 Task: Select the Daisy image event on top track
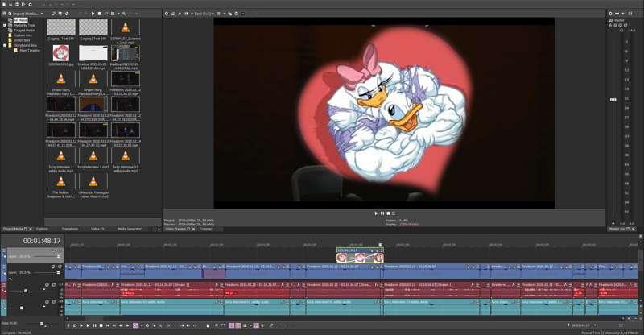tap(360, 255)
